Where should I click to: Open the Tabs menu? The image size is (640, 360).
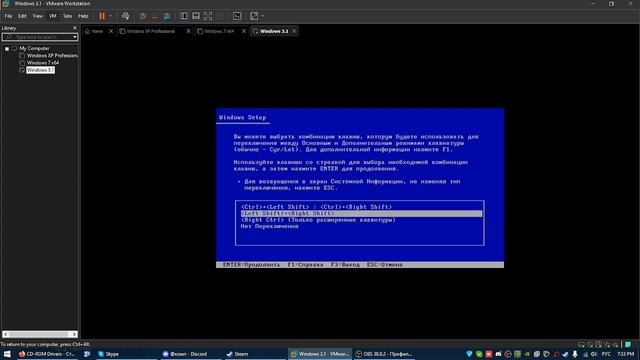(x=67, y=16)
